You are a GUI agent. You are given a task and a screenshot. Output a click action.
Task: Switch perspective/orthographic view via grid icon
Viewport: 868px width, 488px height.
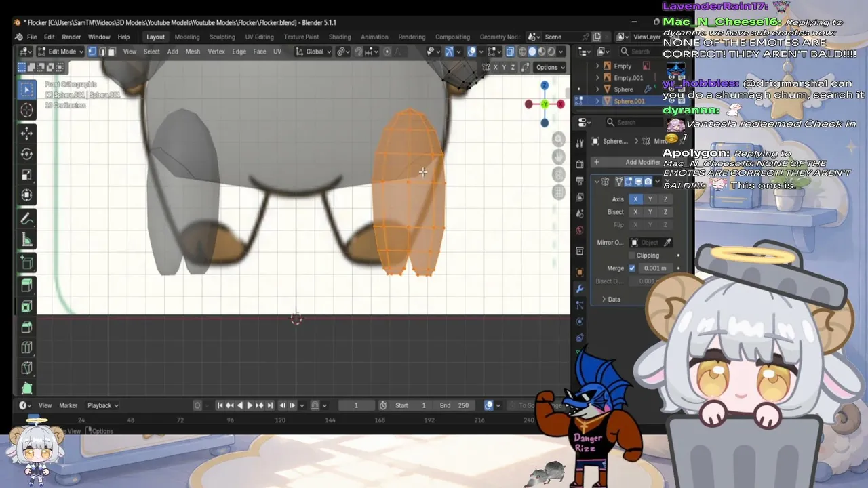[558, 192]
